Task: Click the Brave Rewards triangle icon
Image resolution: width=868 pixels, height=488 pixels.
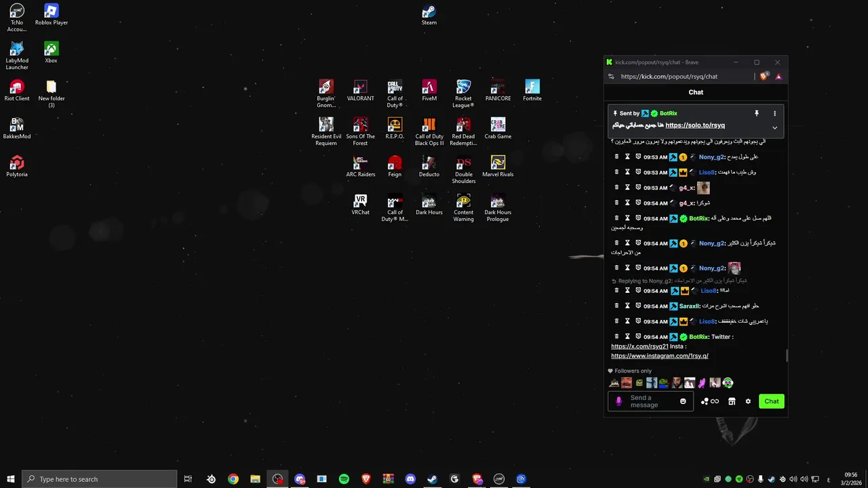Action: tap(778, 77)
